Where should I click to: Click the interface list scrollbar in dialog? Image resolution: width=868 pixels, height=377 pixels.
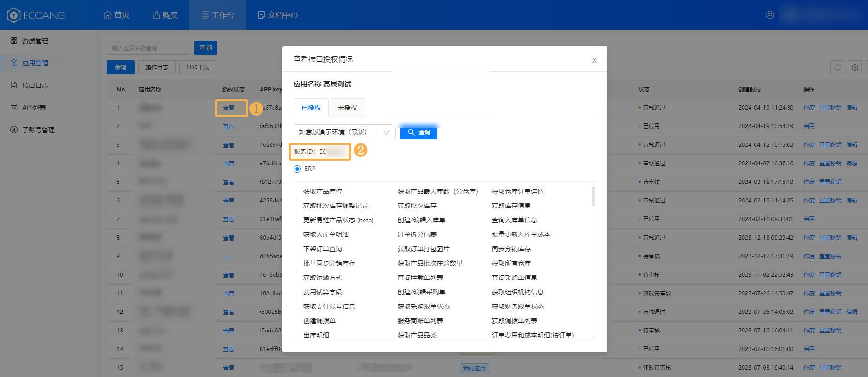click(593, 196)
